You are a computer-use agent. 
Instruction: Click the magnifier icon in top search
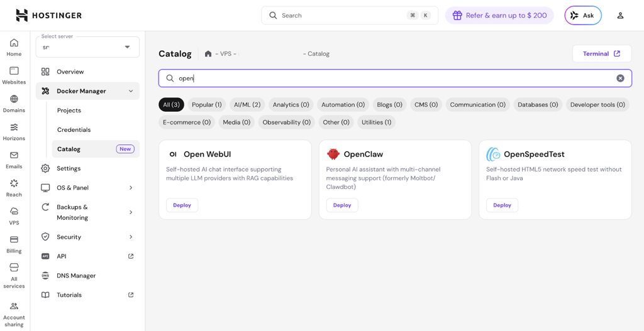click(x=273, y=16)
